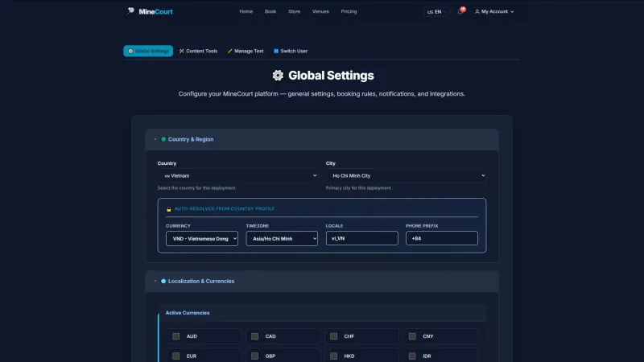
Task: Collapse the Country & Region section
Action: 321,139
